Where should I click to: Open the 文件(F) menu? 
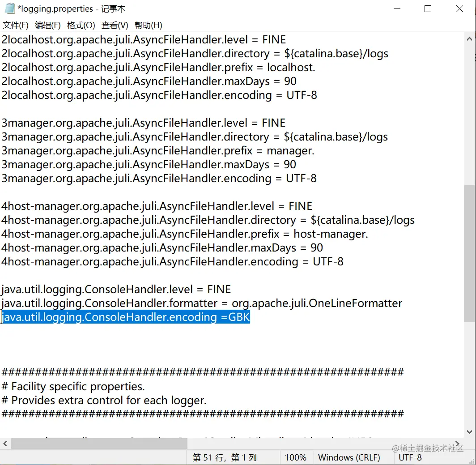pyautogui.click(x=16, y=25)
